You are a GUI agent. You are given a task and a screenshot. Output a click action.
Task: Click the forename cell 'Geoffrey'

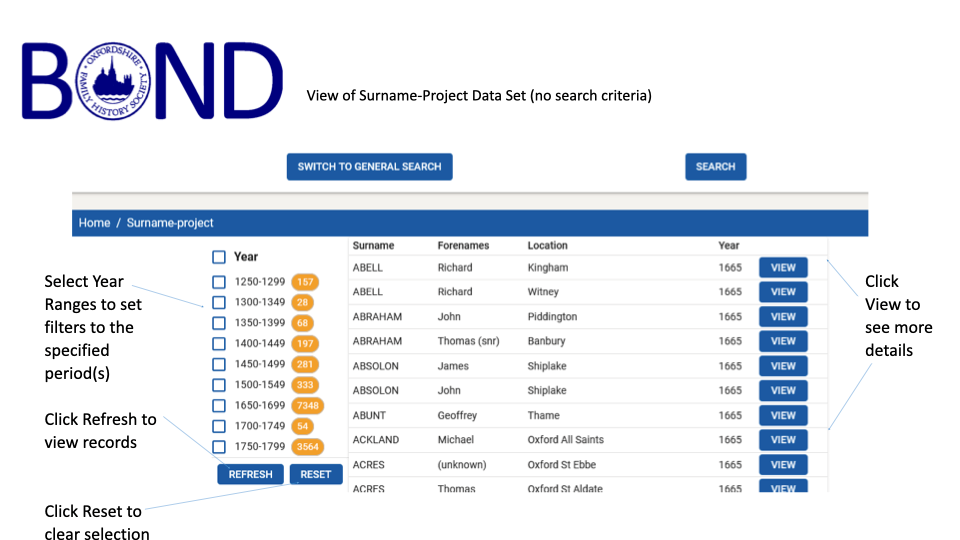457,415
